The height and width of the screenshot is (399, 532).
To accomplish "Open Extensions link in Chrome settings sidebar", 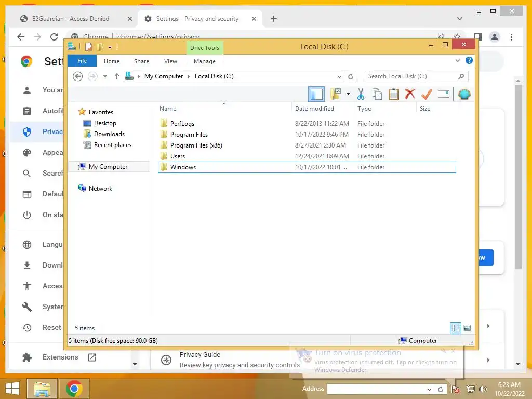I will point(59,357).
